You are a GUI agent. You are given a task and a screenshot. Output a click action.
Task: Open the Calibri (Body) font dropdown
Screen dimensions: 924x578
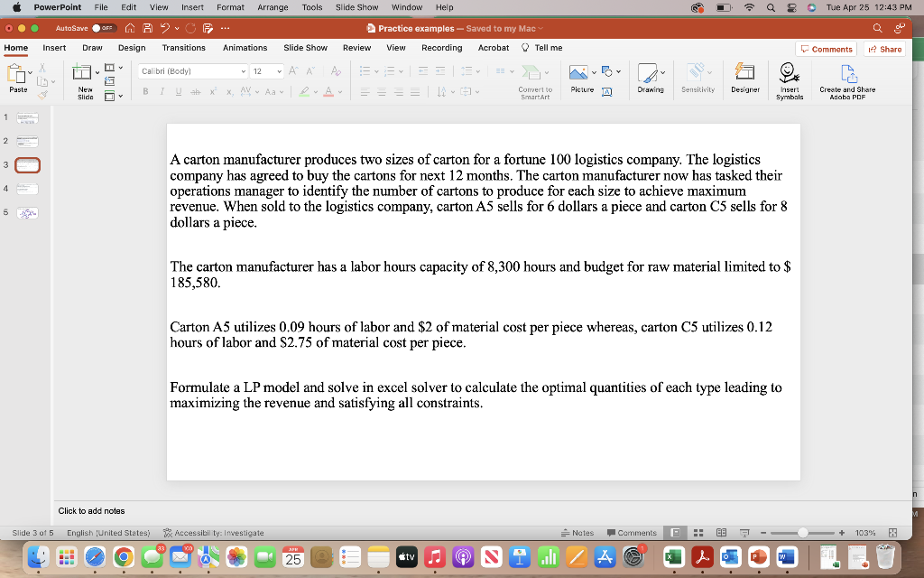pos(243,71)
